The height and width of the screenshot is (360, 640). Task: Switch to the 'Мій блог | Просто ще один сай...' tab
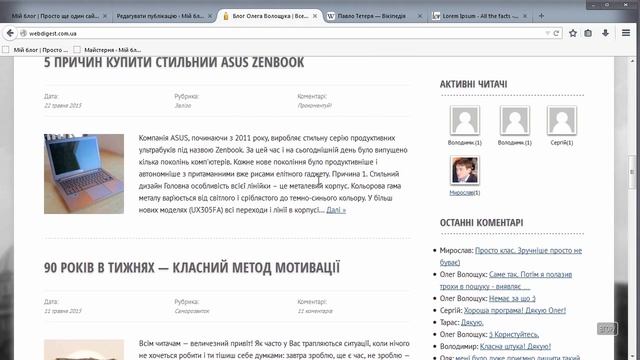[55, 16]
